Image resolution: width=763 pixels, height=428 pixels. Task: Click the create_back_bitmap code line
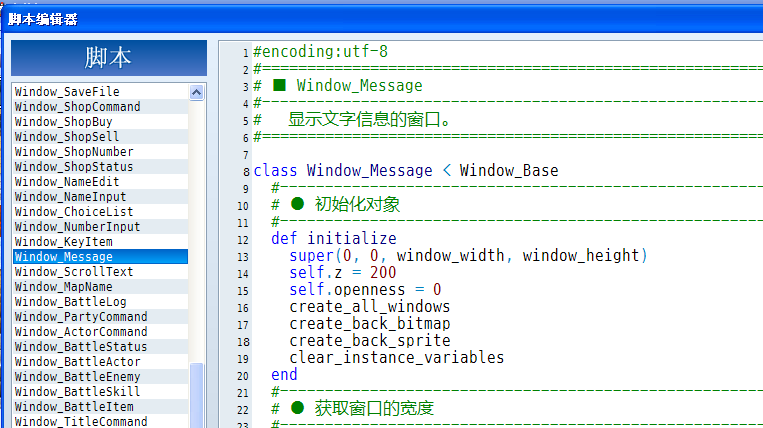coord(369,323)
